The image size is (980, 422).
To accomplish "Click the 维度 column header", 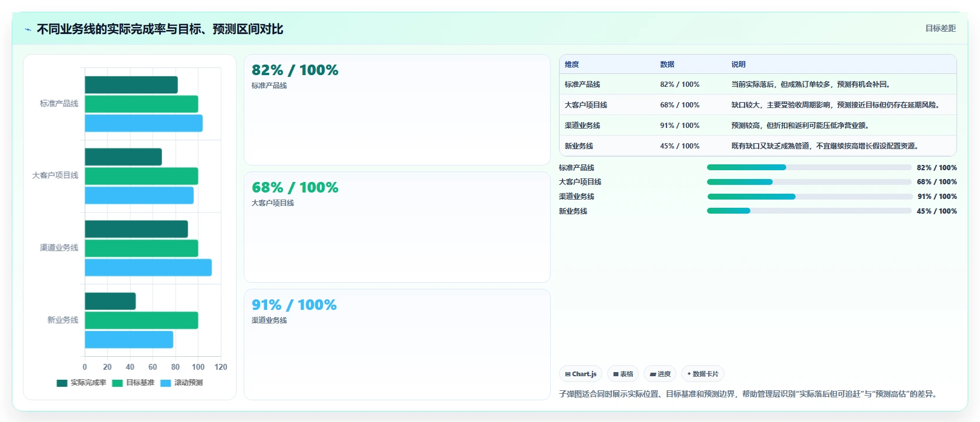I will (572, 65).
